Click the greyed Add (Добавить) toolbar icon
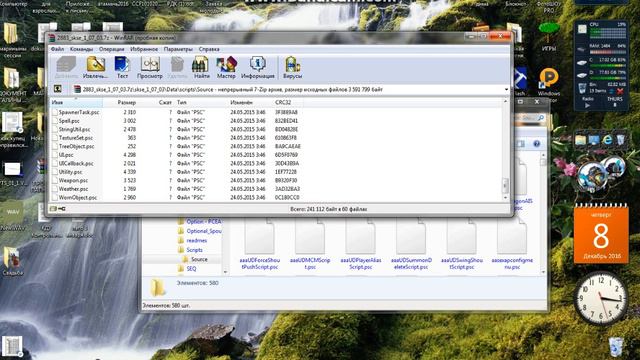The image size is (640, 360). (x=66, y=68)
